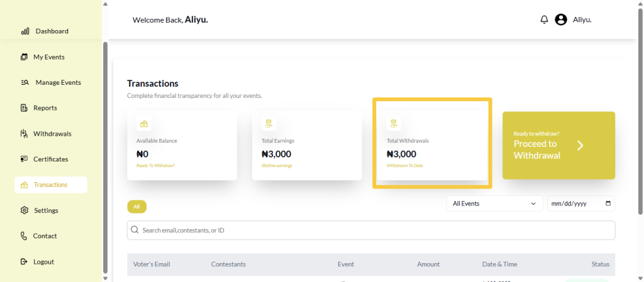The width and height of the screenshot is (644, 282).
Task: Click the calendar icon in date field
Action: coord(608,203)
